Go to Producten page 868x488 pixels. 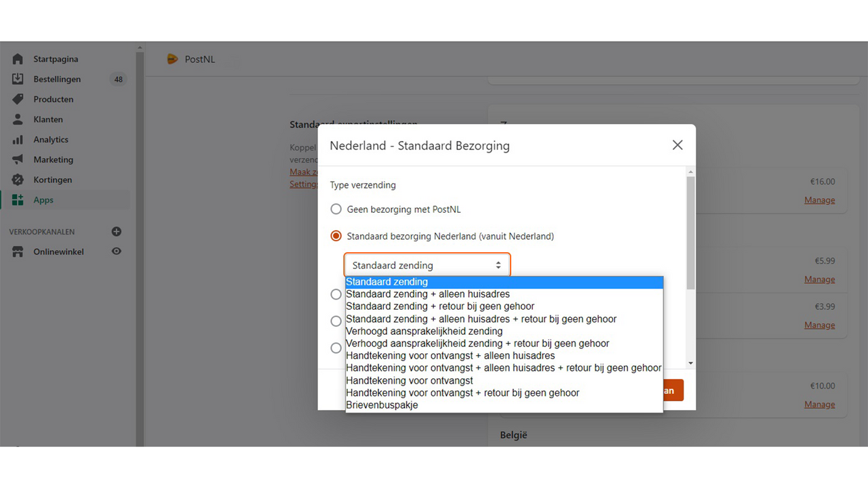[54, 99]
